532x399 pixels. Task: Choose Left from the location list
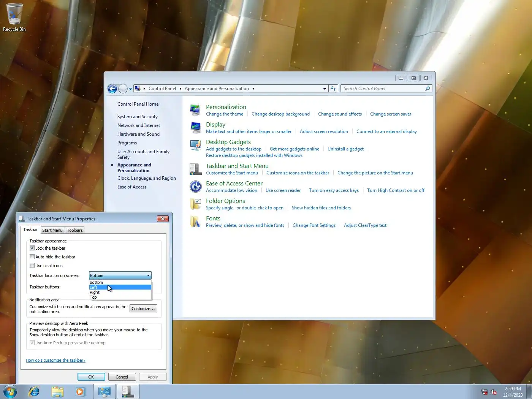tap(120, 287)
